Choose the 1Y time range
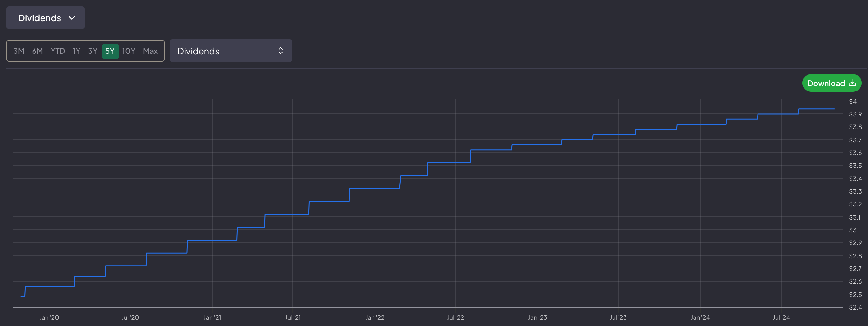This screenshot has height=326, width=868. tap(77, 51)
